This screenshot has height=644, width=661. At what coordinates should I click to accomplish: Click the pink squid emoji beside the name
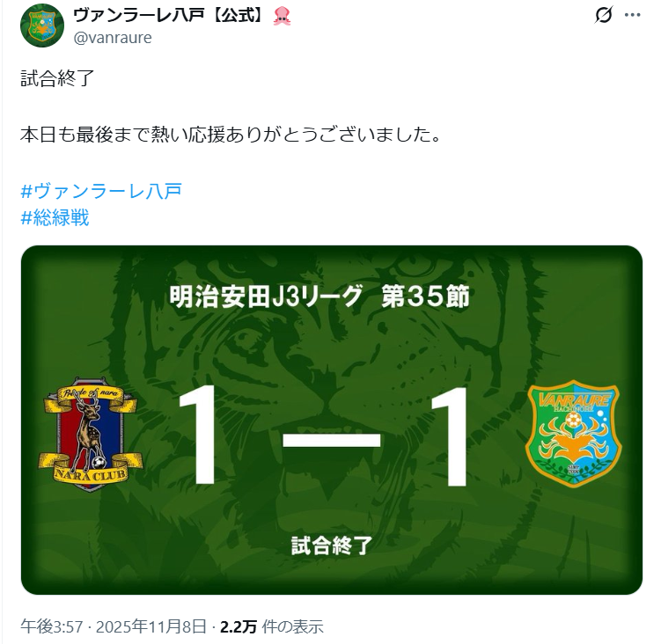282,16
